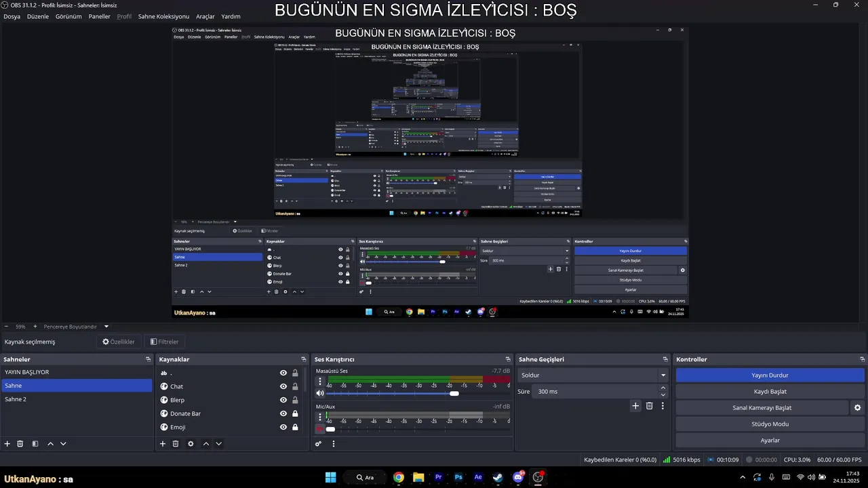This screenshot has width=868, height=488.
Task: Remove transition with Sahne Geçişleri trash icon
Action: click(x=649, y=406)
